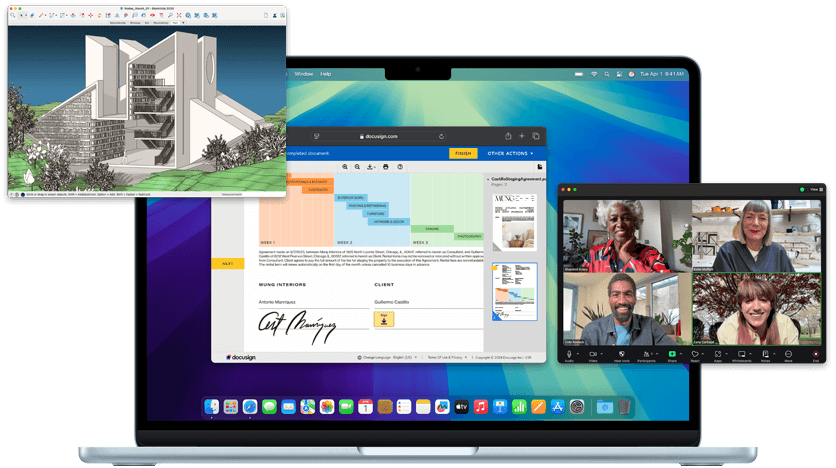The width and height of the screenshot is (836, 468).
Task: Select the Line pencil tool in SketchUp
Action: 41,15
